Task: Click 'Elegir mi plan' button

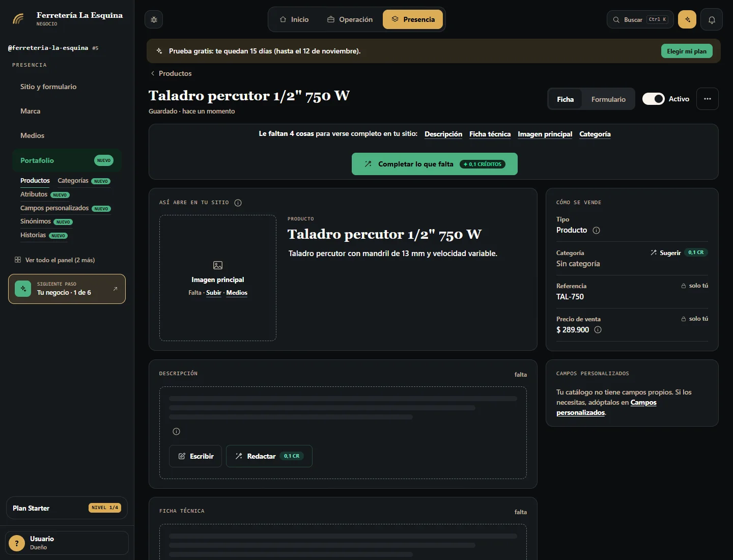Action: tap(687, 51)
